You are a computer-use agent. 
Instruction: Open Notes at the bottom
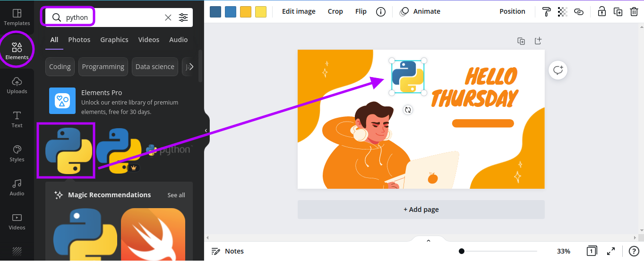[228, 251]
